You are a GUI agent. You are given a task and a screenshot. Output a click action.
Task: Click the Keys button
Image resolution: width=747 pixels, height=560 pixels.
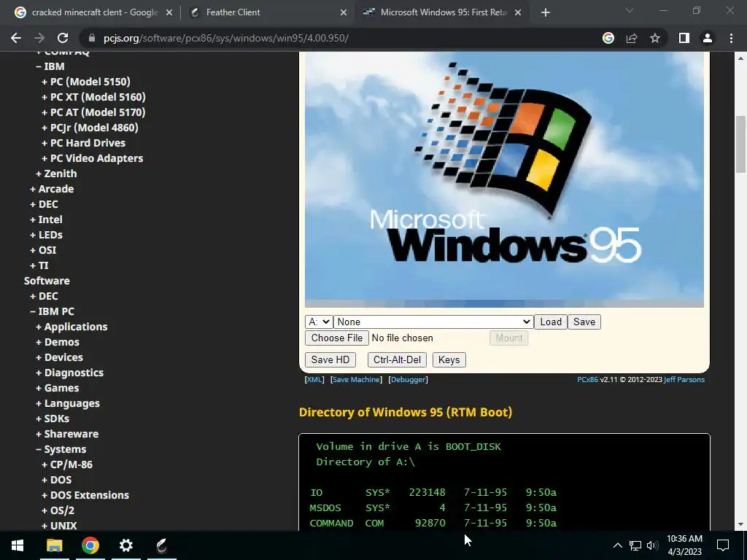449,360
